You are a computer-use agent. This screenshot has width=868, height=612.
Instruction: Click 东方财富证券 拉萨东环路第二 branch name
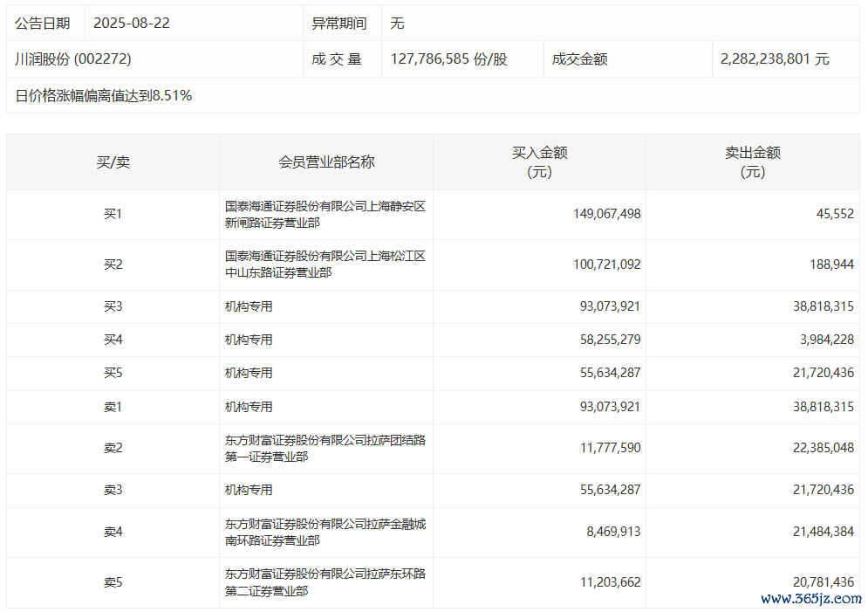click(325, 582)
